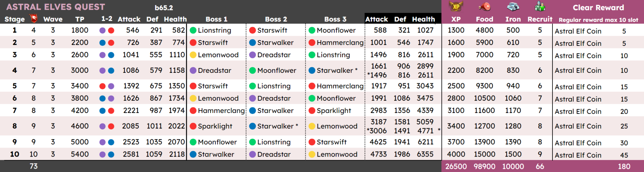Click Astral Elf Coin in stage 1 row
The height and width of the screenshot is (172, 644).
578,31
